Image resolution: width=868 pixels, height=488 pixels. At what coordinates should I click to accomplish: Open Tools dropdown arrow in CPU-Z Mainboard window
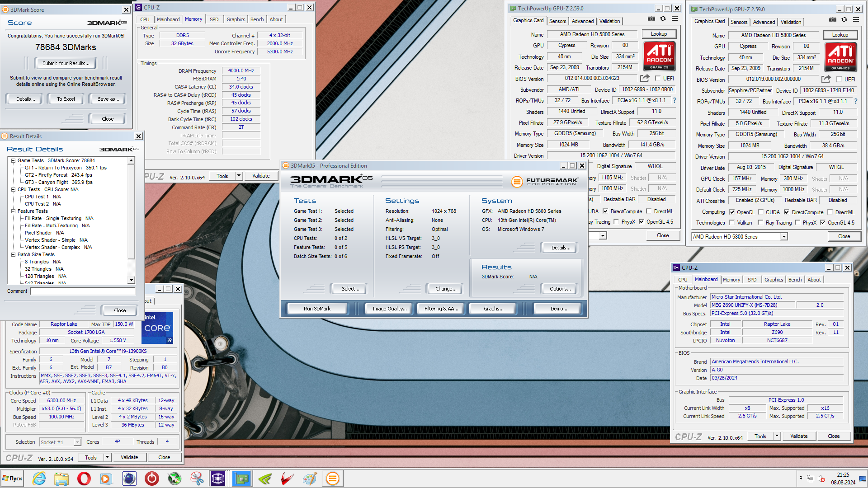[777, 436]
